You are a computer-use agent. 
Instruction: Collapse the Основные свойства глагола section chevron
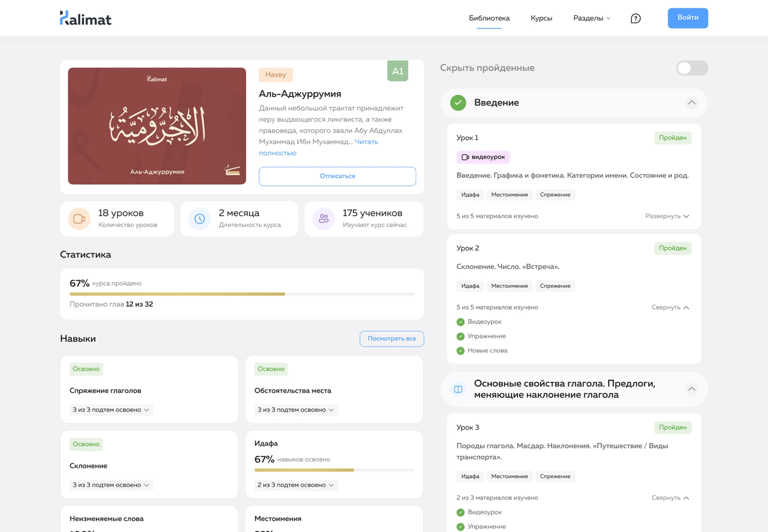coord(692,389)
